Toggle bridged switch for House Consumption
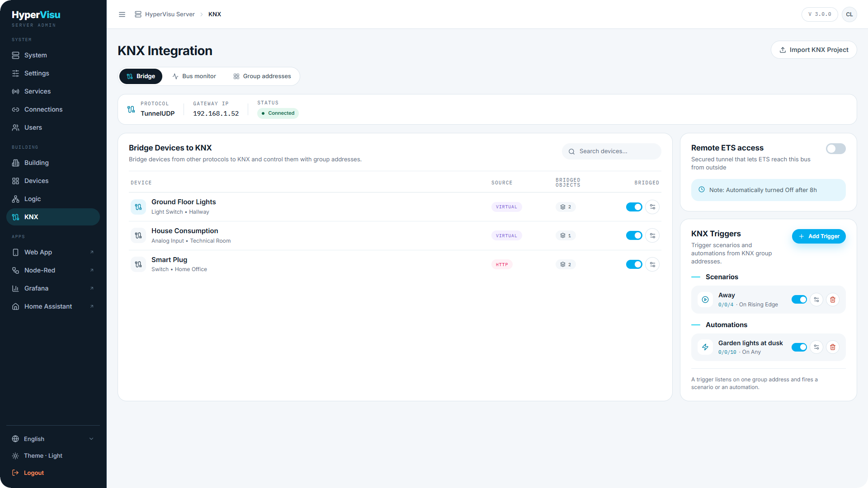This screenshot has height=488, width=868. pyautogui.click(x=634, y=236)
